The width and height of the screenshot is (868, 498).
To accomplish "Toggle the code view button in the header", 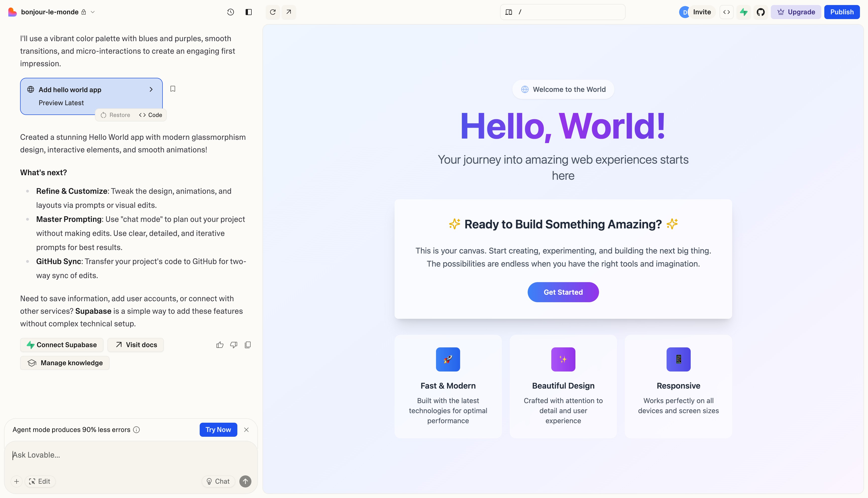I will [x=726, y=12].
